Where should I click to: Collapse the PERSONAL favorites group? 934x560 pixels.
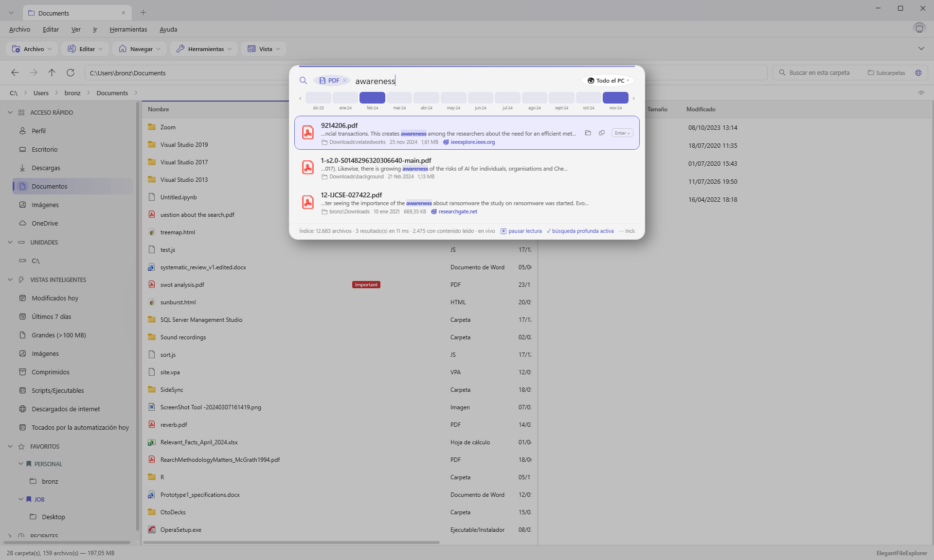click(21, 464)
